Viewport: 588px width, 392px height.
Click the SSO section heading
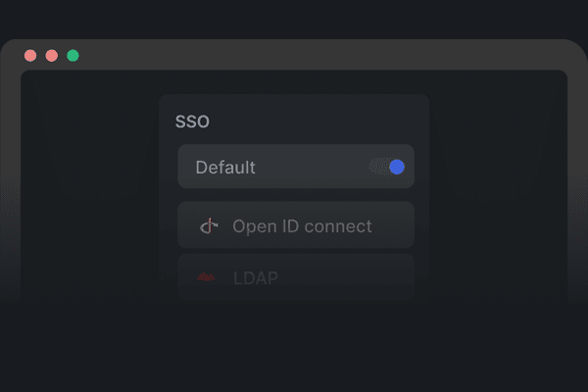click(192, 122)
